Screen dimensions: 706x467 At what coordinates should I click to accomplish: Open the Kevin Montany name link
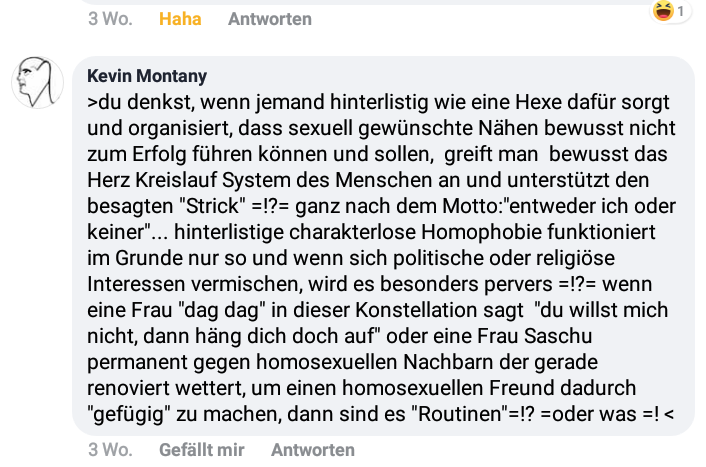[x=147, y=76]
